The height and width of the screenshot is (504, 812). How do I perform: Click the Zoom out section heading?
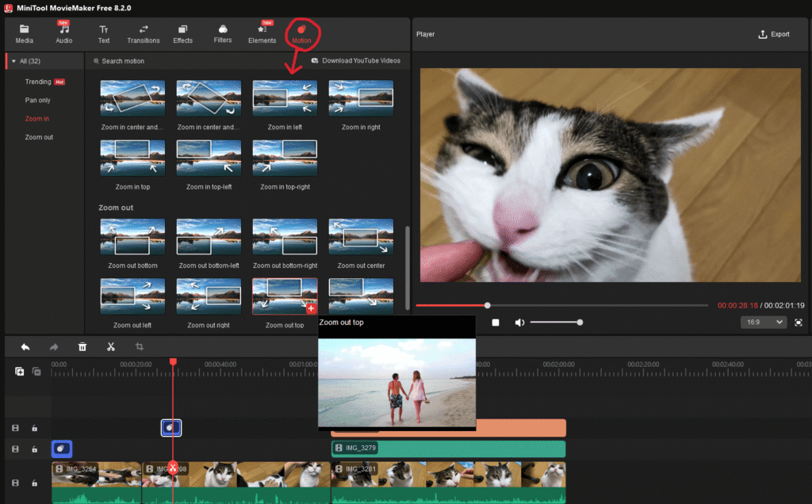tap(116, 208)
